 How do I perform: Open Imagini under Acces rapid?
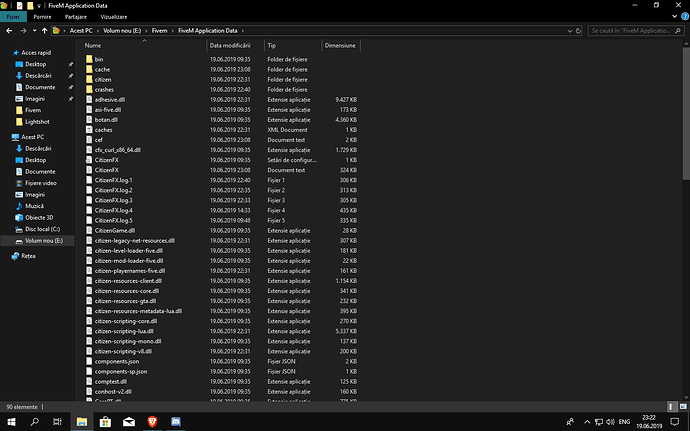tap(35, 99)
